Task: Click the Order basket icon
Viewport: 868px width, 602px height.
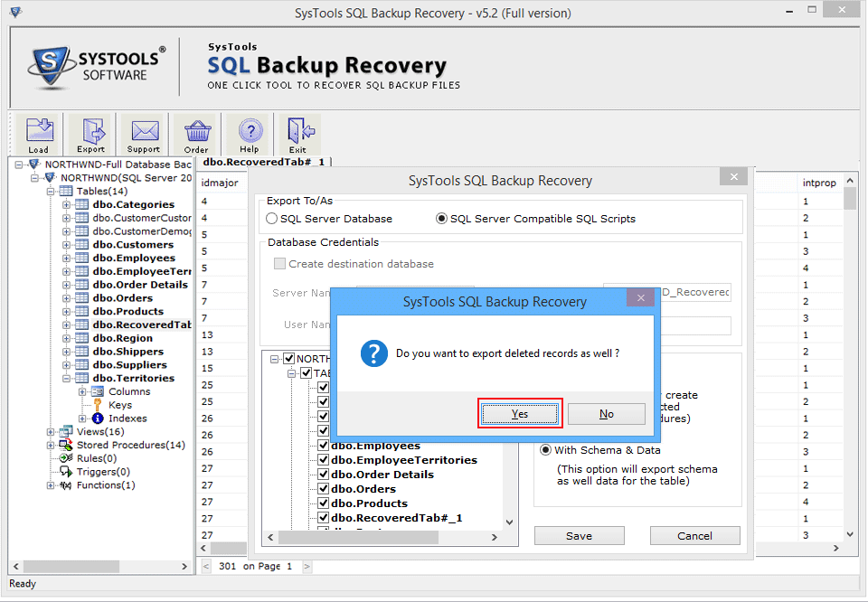Action: [x=196, y=134]
